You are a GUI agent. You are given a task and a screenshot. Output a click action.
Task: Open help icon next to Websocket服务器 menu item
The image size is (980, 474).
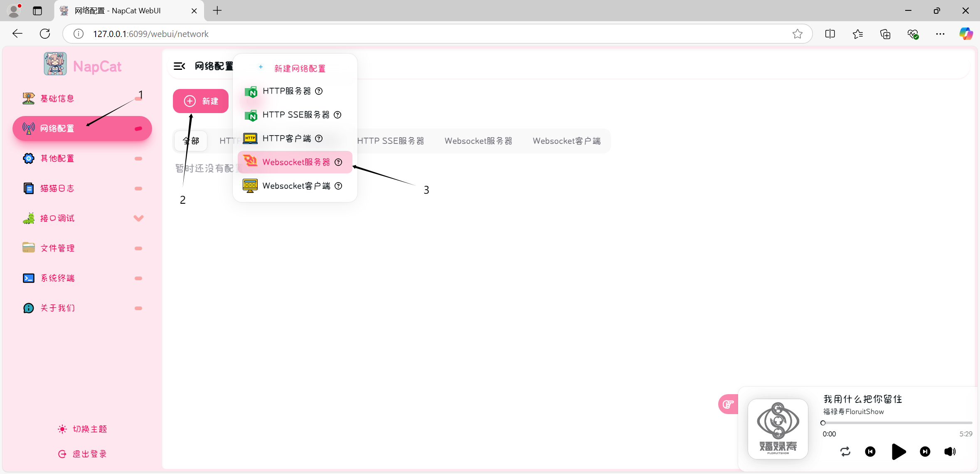coord(338,162)
